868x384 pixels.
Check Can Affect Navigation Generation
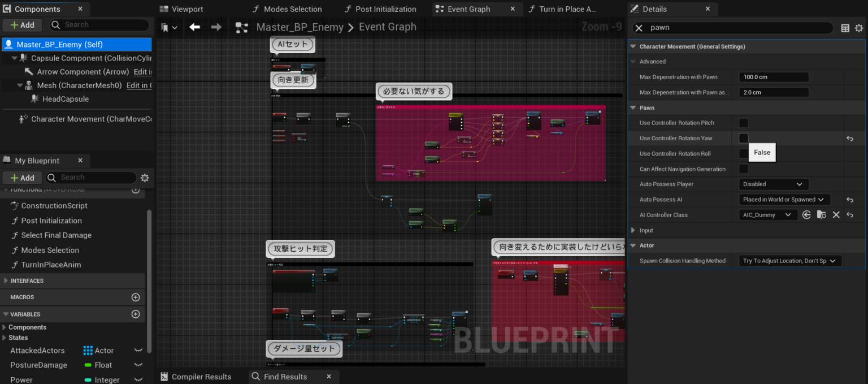click(744, 169)
